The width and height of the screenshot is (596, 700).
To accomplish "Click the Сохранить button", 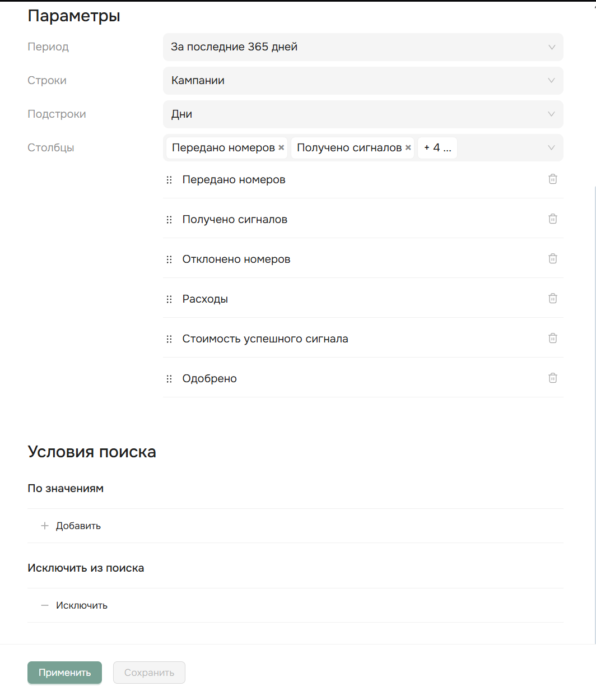I will pyautogui.click(x=149, y=673).
